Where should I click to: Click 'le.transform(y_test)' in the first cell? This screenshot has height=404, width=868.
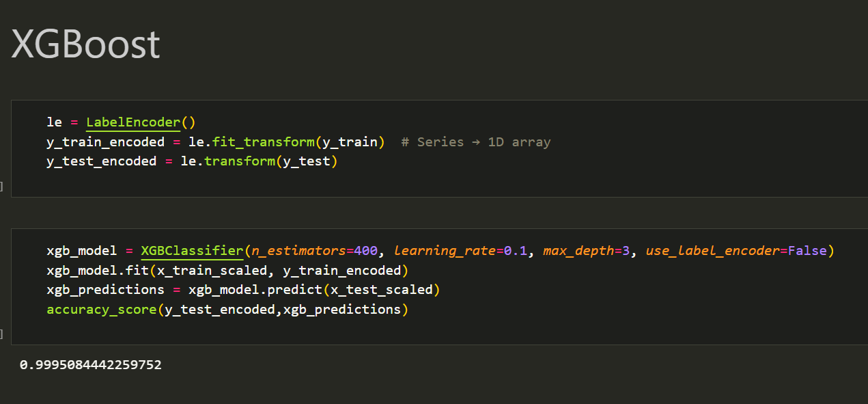(260, 161)
